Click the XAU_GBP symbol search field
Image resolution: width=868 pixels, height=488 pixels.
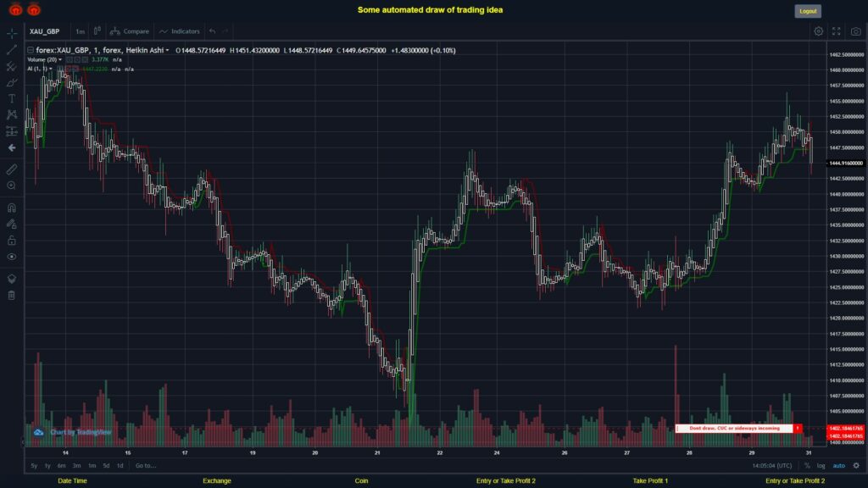[x=45, y=31]
